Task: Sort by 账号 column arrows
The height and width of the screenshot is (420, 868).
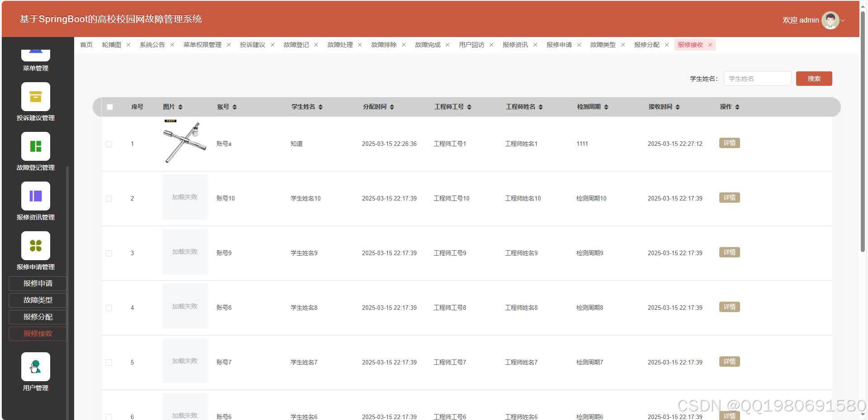Action: [x=235, y=107]
